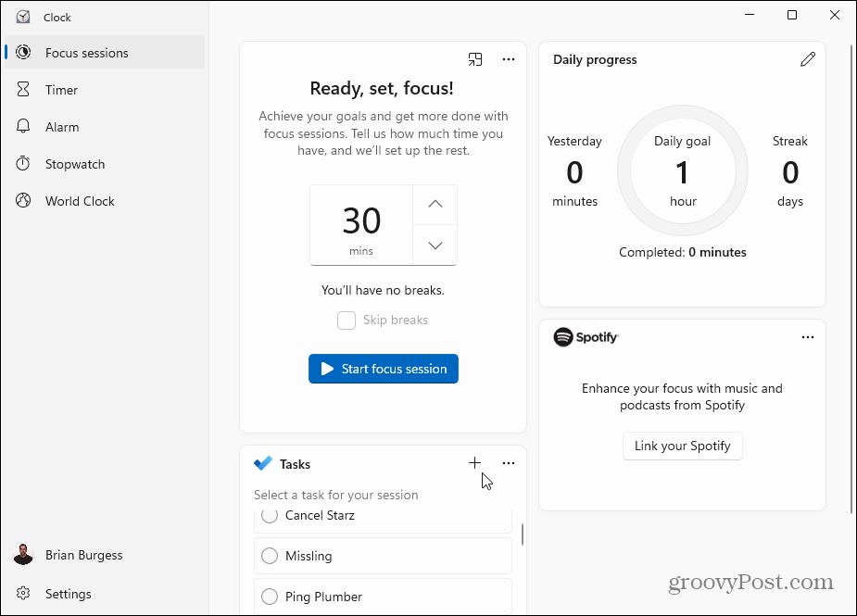Increase the session minutes with the up arrow
Viewport: 857px width, 616px height.
click(x=435, y=204)
